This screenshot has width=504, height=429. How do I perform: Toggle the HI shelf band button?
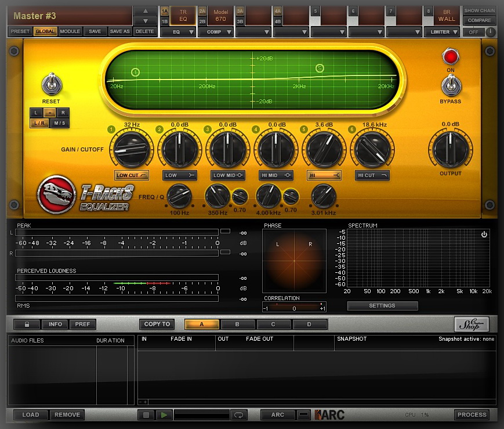point(324,175)
